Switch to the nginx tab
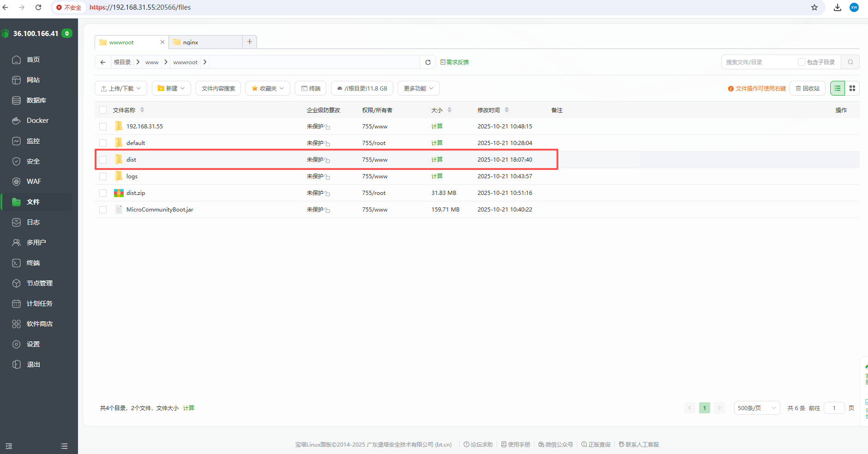Image resolution: width=868 pixels, height=454 pixels. [x=191, y=42]
